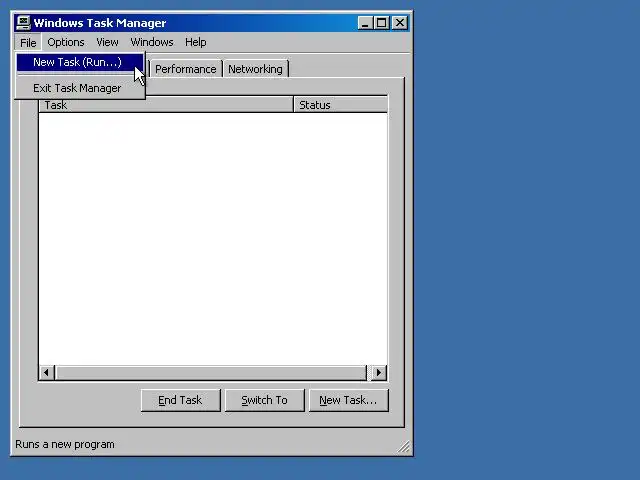Maximize the Task Manager window
The image size is (640, 480).
(x=382, y=23)
